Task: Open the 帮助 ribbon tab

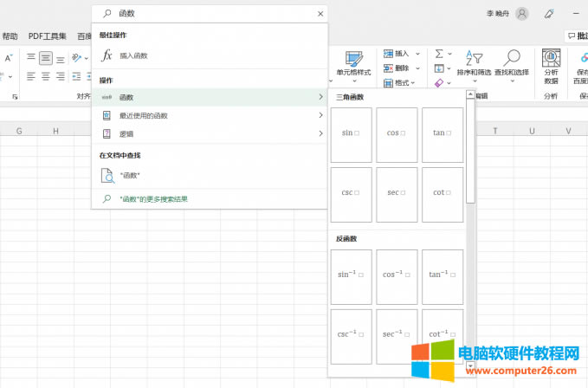Action: tap(10, 36)
